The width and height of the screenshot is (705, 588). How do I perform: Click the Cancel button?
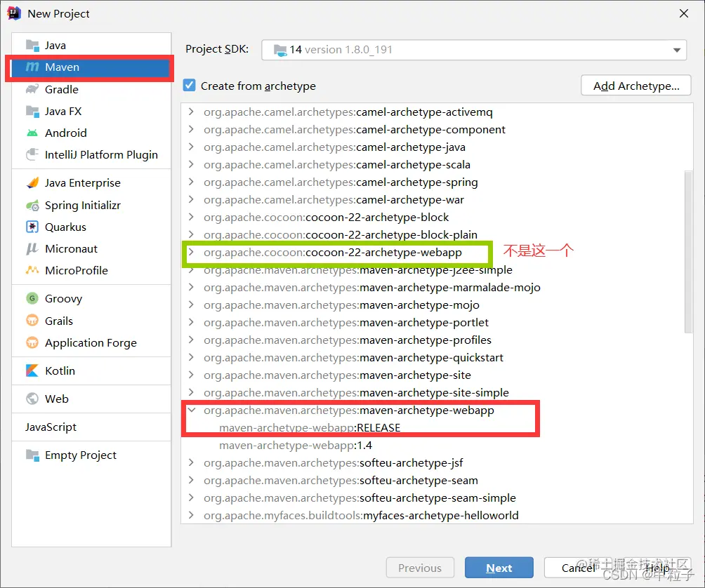coord(578,568)
